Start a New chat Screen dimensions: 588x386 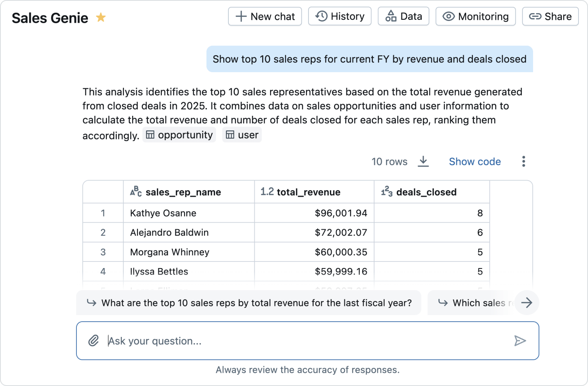point(265,16)
